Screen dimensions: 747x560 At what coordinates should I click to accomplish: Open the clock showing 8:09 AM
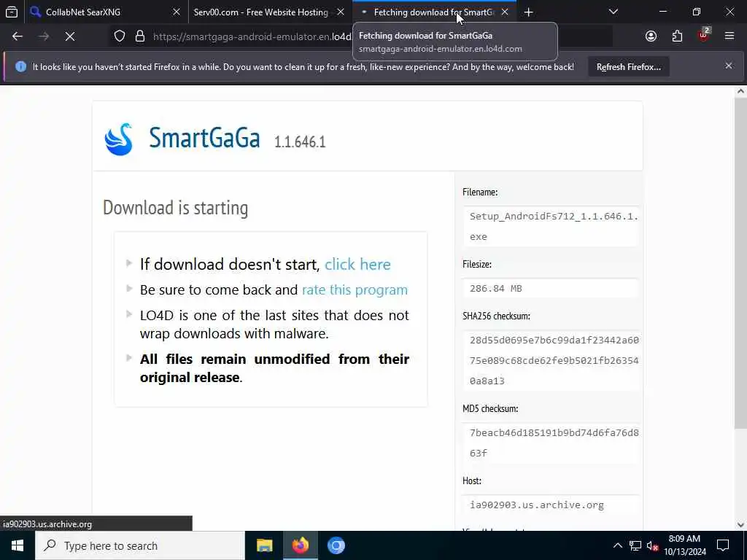pyautogui.click(x=684, y=545)
